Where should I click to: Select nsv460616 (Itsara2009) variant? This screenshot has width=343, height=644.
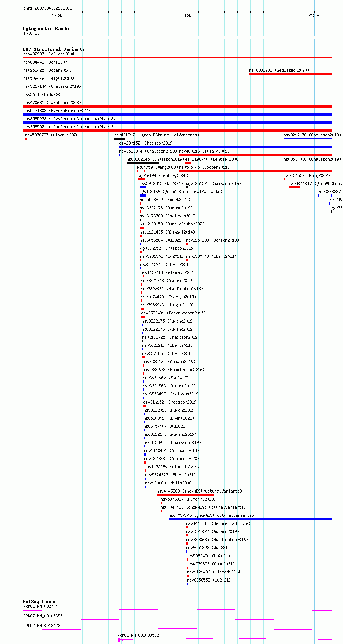pos(204,151)
